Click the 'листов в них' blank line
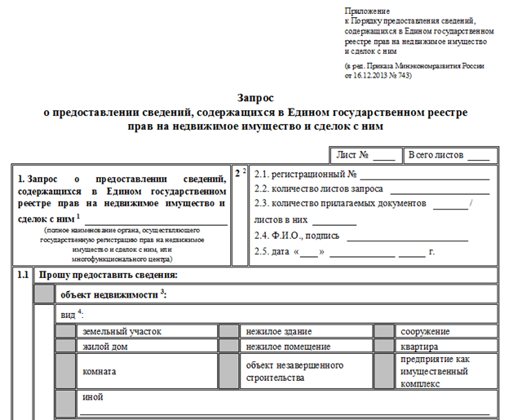Viewport: 509px width, 420px height. click(x=334, y=221)
